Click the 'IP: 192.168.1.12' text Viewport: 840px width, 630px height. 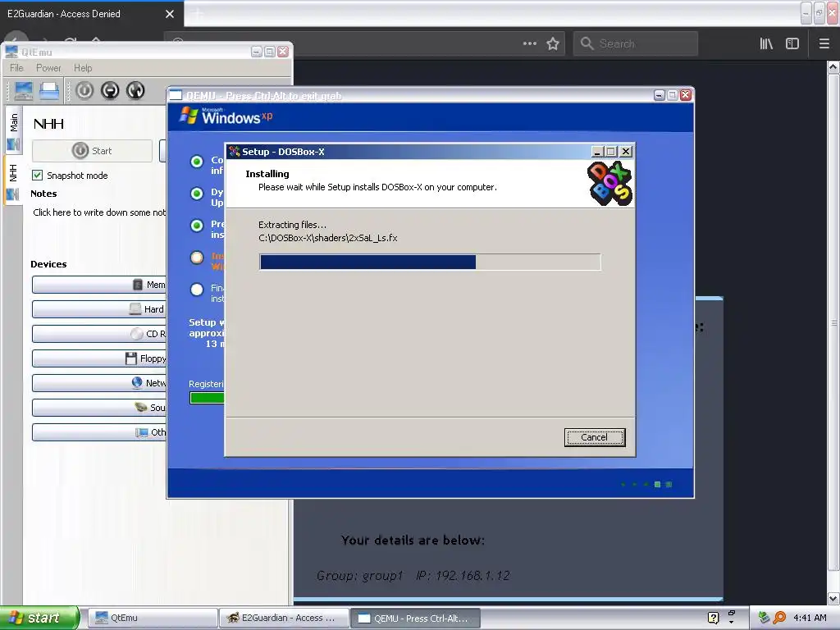click(463, 575)
